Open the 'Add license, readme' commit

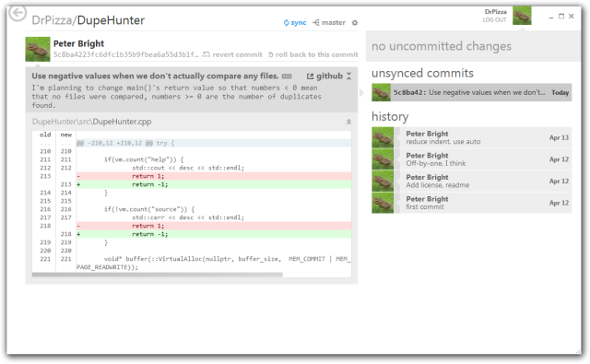tap(471, 182)
